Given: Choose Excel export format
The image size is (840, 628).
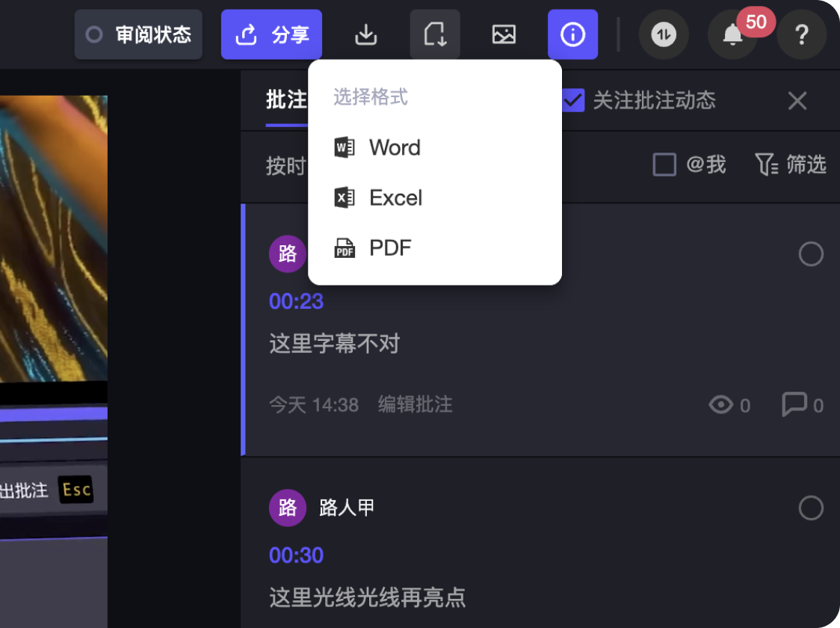Looking at the screenshot, I should coord(434,197).
